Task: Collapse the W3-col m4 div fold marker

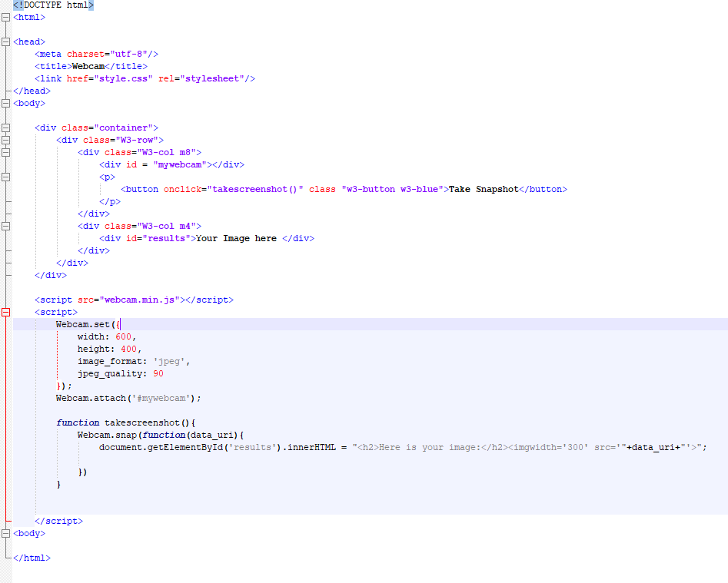Action: pos(5,226)
